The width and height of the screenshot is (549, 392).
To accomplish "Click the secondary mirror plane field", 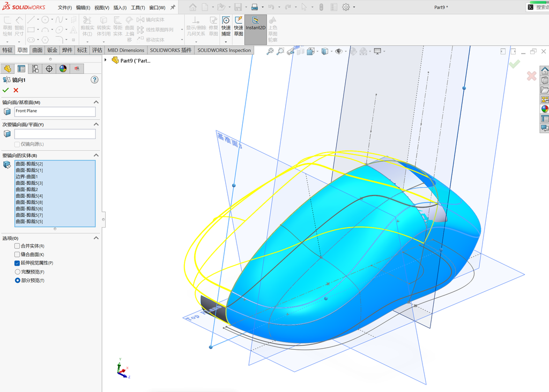I will tap(55, 134).
